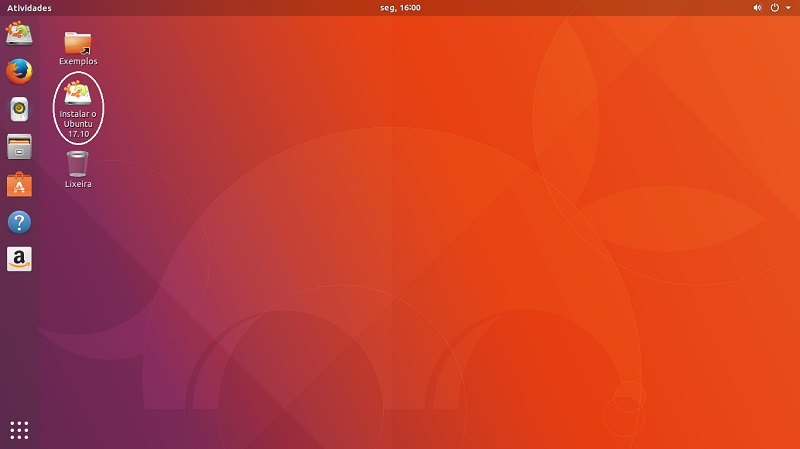Launch Amazon from the dock

pyautogui.click(x=19, y=259)
